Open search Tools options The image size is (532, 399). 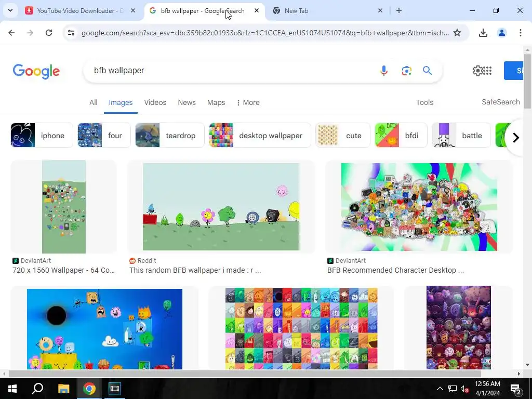point(424,102)
